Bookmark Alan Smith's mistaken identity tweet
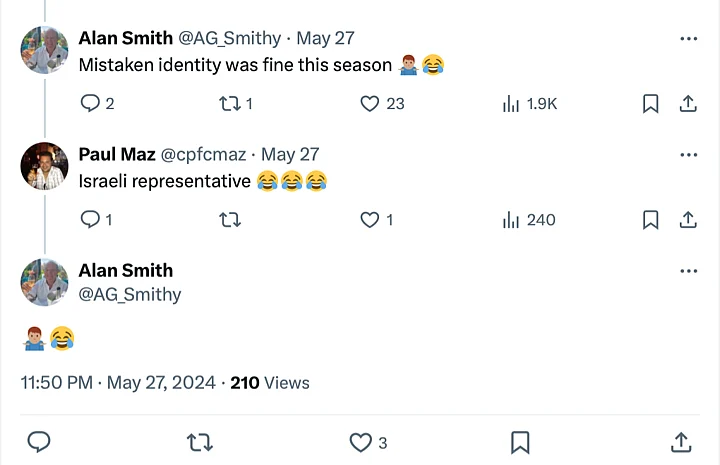This screenshot has height=465, width=720. (650, 103)
